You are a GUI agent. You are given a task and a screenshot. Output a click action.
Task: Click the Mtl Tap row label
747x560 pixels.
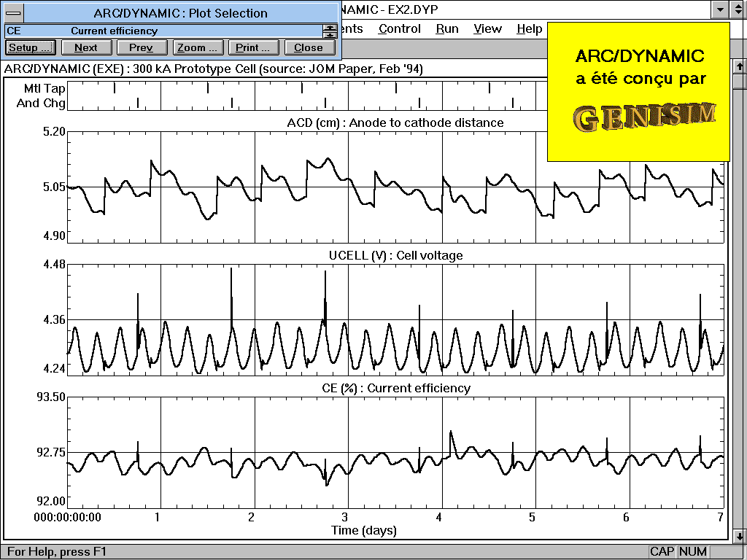[44, 88]
